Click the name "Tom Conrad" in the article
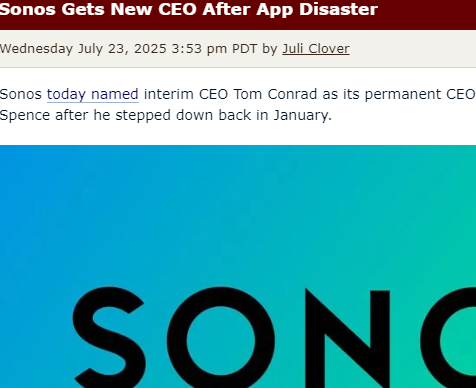This screenshot has height=388, width=476. 275,94
